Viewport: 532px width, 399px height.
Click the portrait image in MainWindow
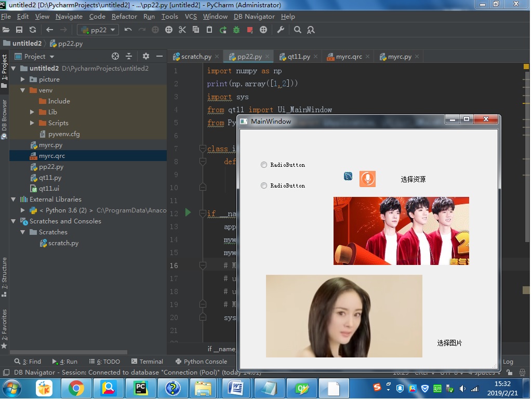[x=344, y=316]
